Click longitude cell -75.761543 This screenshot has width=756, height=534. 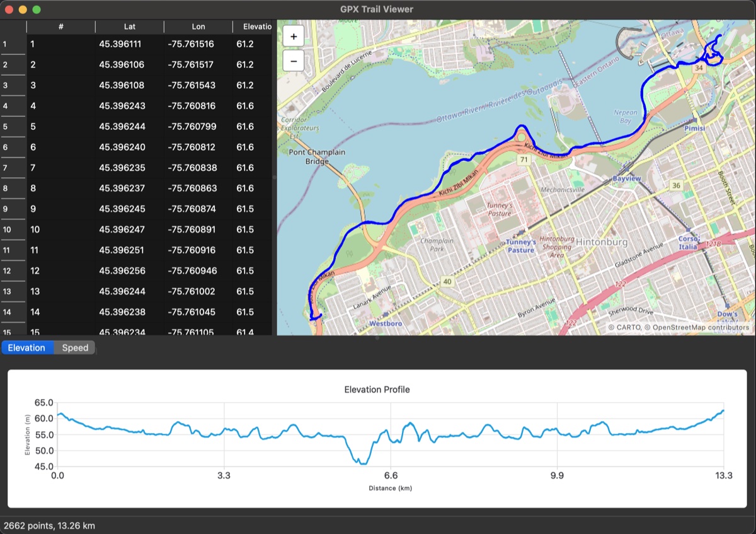point(198,85)
